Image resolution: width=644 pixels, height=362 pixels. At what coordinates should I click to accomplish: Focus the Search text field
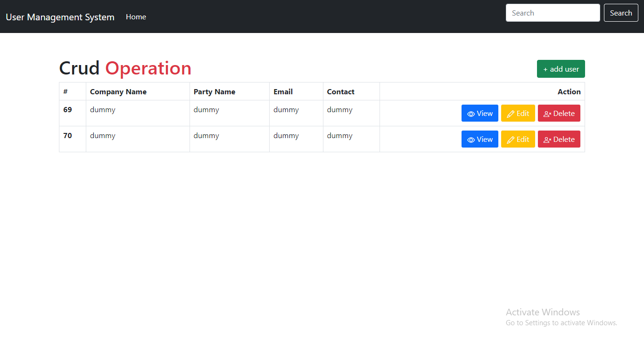(553, 13)
